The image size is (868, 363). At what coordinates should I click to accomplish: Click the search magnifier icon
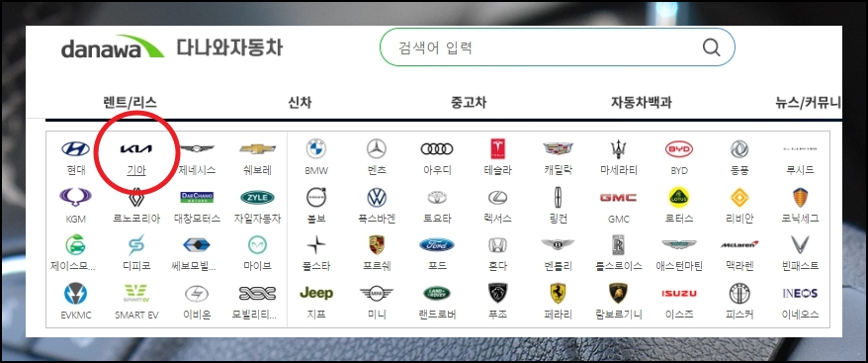tap(712, 47)
